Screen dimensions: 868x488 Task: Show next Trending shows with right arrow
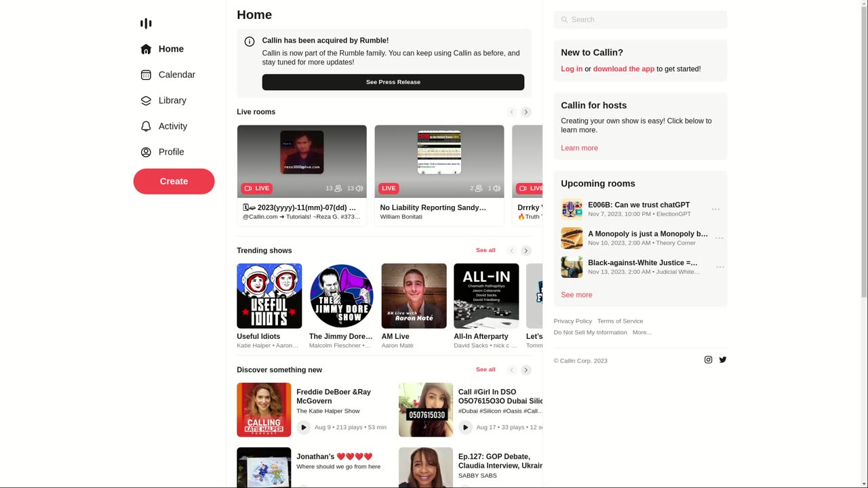point(526,251)
